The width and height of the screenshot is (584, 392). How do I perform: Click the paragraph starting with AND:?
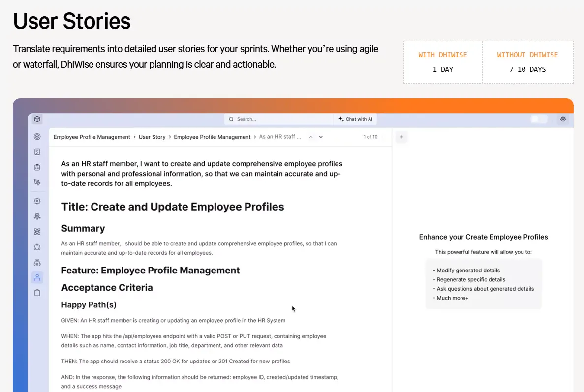coord(200,382)
